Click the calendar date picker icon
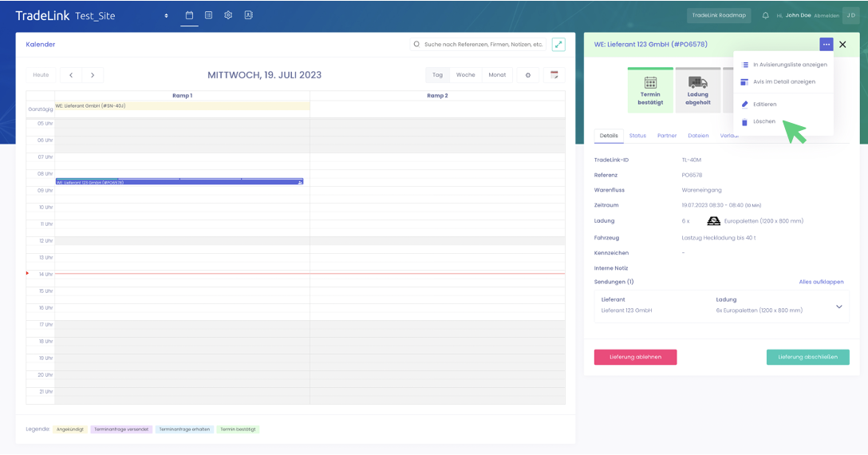868x455 pixels. coord(554,75)
